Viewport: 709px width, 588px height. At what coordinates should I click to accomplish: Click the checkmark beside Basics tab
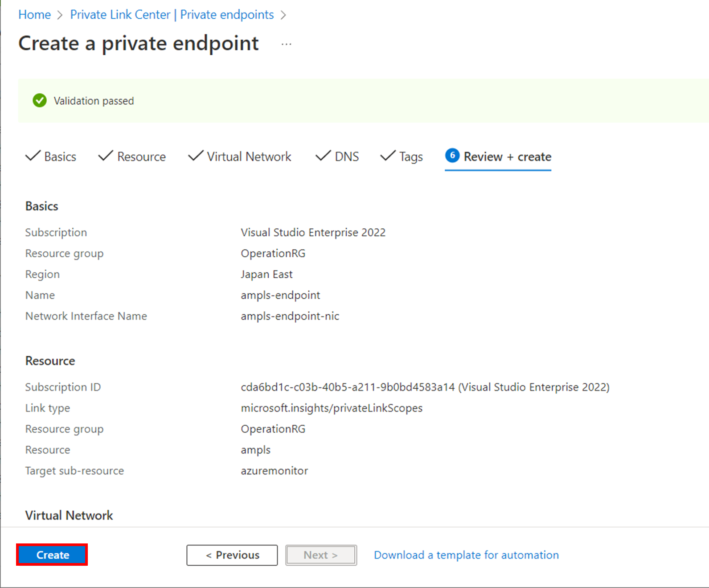[33, 156]
